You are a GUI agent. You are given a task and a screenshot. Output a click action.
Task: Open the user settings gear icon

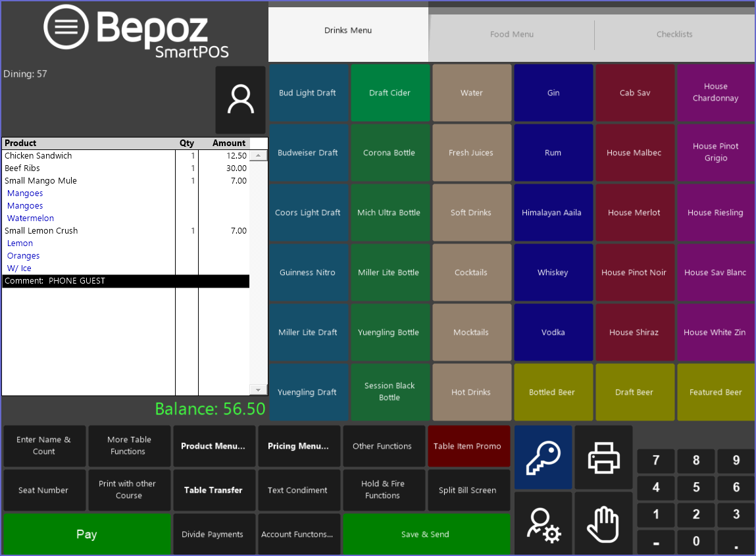click(543, 524)
